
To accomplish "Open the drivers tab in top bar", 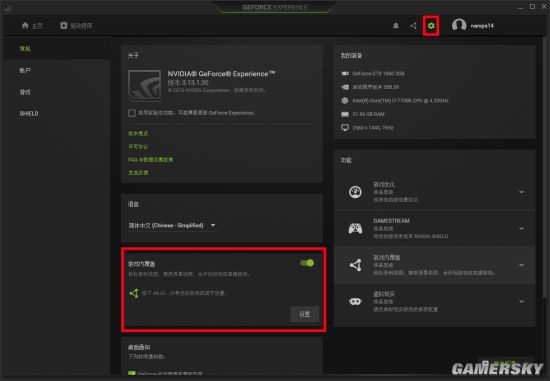I will (76, 26).
